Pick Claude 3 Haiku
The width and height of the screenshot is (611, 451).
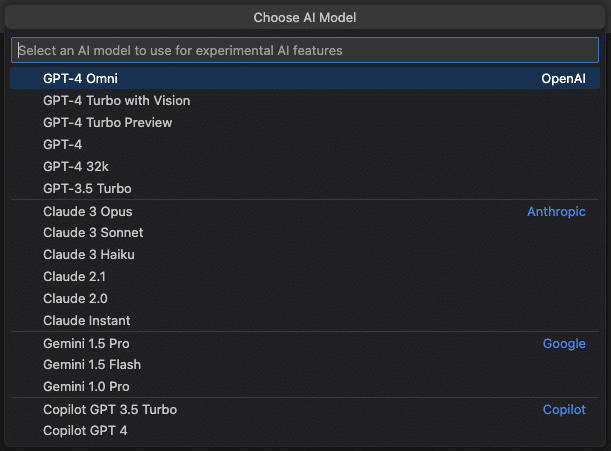(x=305, y=255)
